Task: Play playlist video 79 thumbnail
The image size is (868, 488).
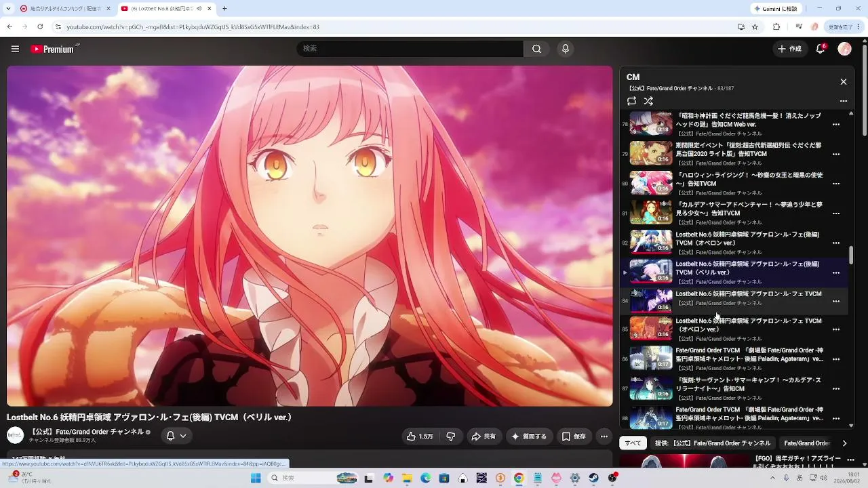Action: 651,153
